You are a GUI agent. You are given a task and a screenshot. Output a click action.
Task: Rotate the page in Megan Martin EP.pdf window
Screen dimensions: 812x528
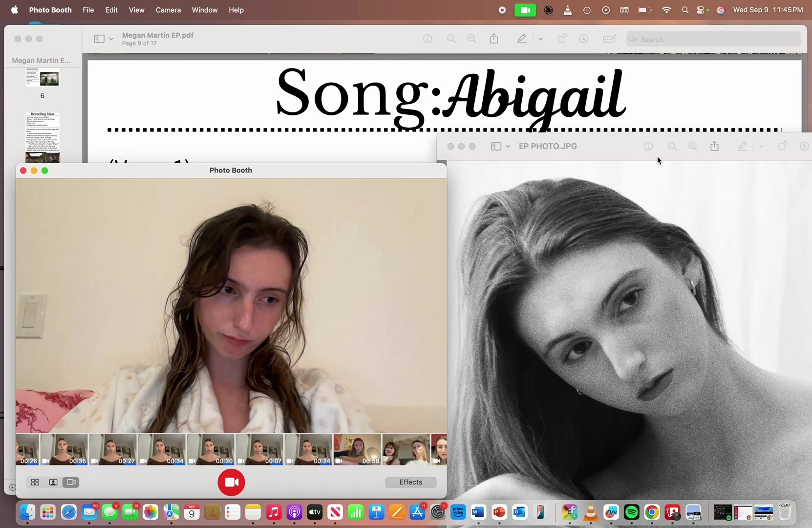pyautogui.click(x=562, y=39)
